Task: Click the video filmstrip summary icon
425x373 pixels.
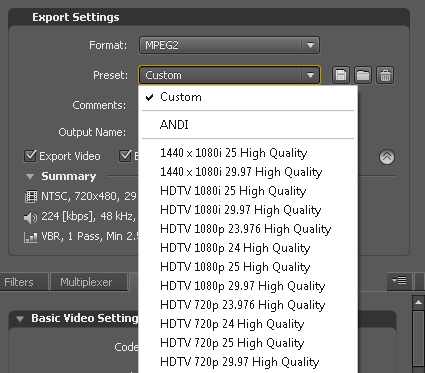Action: [x=31, y=197]
